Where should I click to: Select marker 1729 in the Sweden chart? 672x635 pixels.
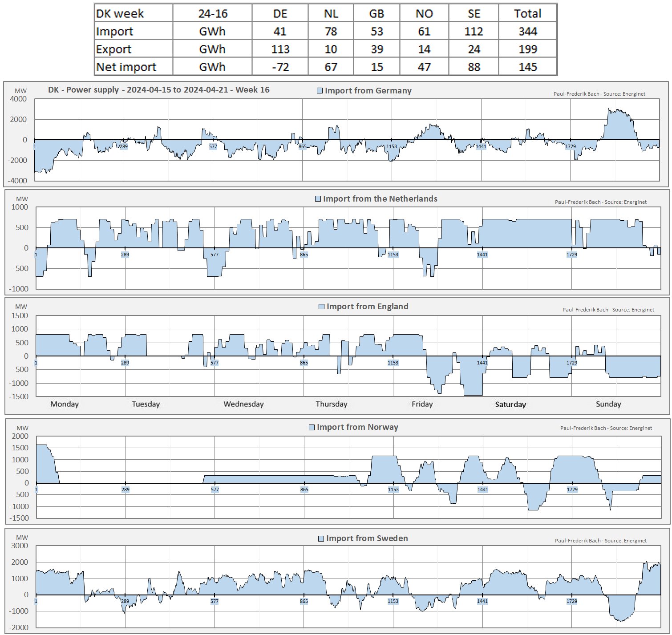point(572,601)
